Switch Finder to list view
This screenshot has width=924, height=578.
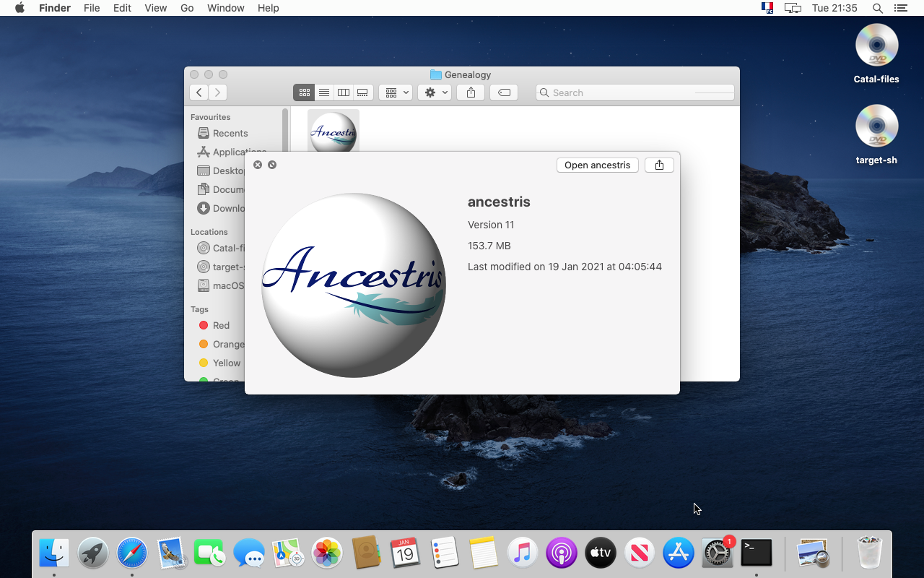(324, 92)
